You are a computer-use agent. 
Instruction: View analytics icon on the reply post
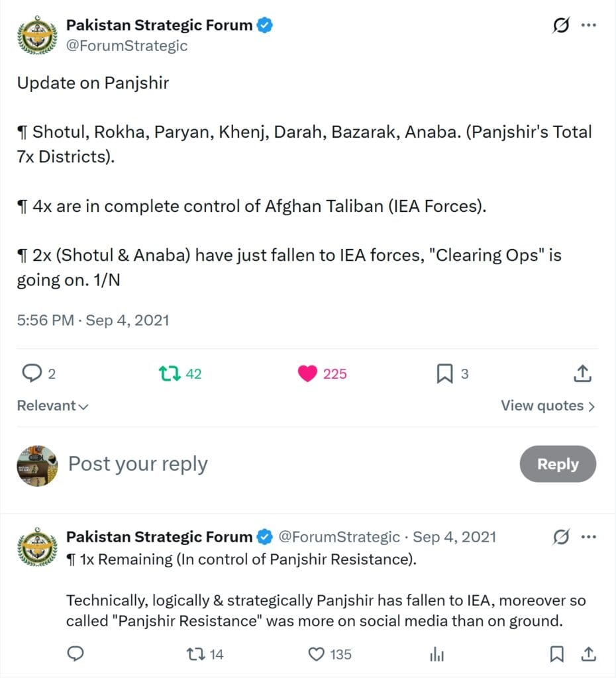(x=436, y=655)
